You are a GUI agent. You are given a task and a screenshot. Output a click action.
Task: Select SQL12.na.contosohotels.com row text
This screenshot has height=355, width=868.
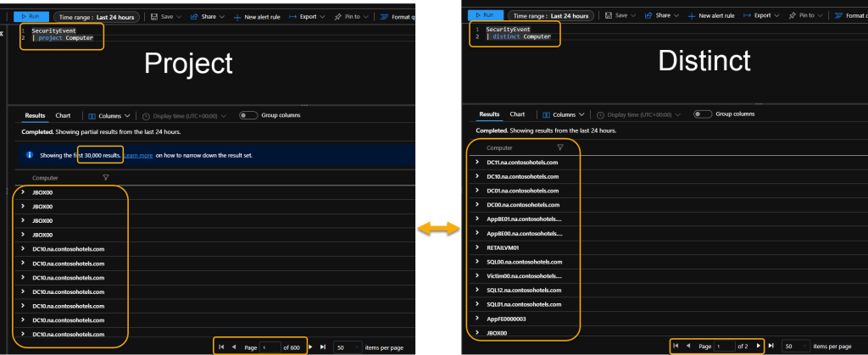point(524,291)
